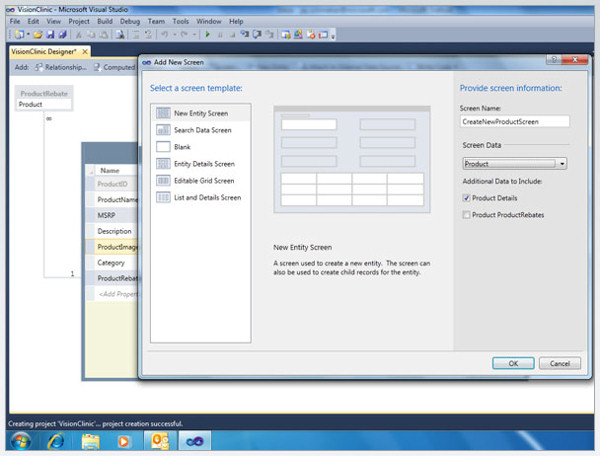Choose the Search Data Screen template icon
This screenshot has width=600, height=456.
coord(162,130)
